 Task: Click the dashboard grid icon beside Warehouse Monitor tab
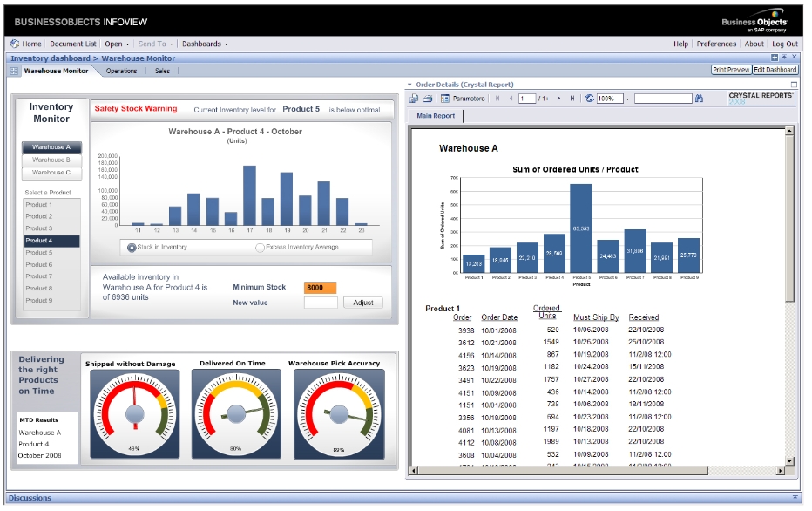[x=15, y=71]
